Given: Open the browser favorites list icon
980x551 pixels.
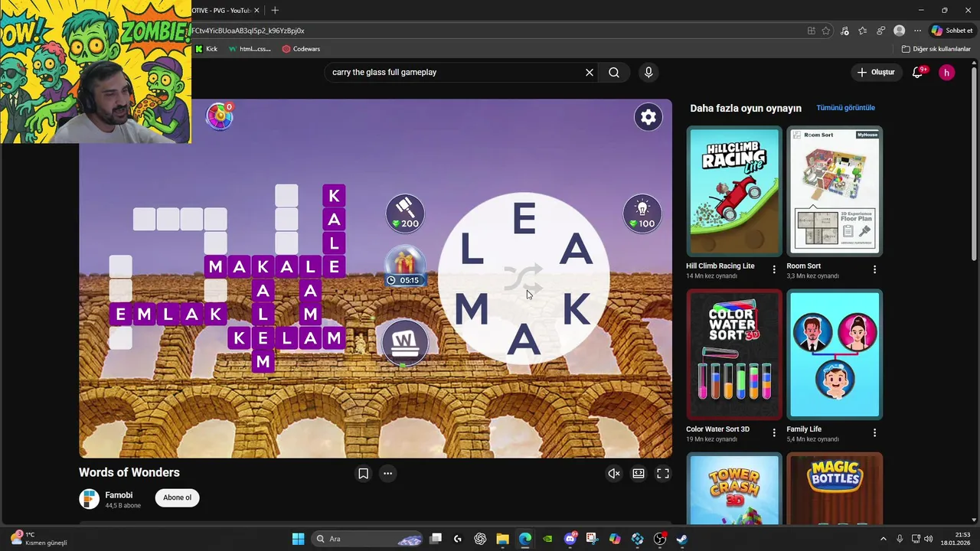Looking at the screenshot, I should pos(863,31).
